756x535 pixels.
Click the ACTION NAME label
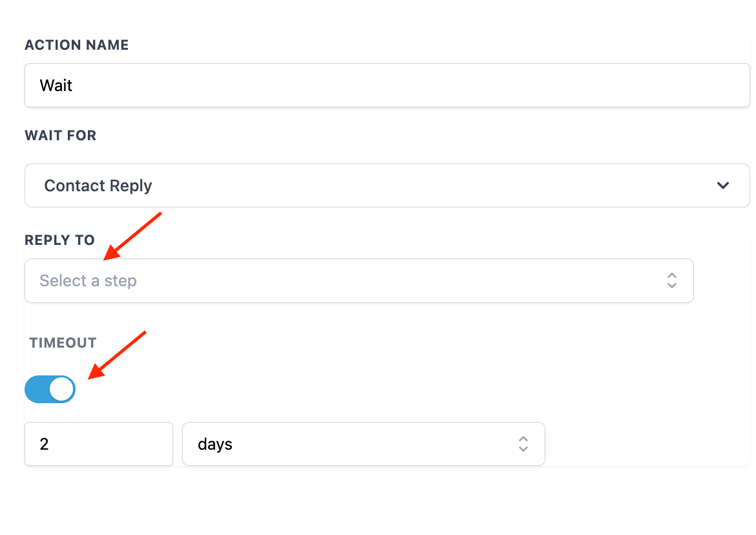point(76,45)
